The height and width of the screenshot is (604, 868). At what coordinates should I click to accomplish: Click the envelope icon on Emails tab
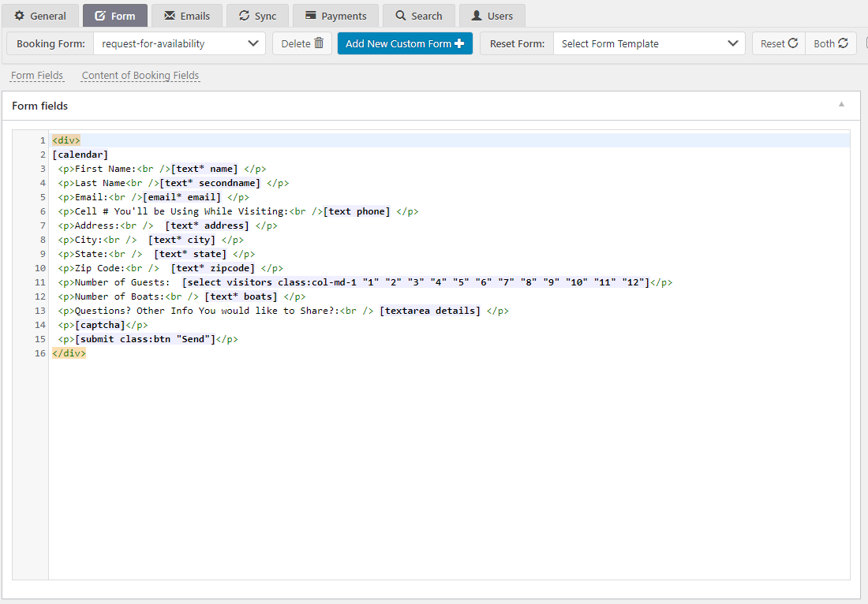tap(170, 16)
